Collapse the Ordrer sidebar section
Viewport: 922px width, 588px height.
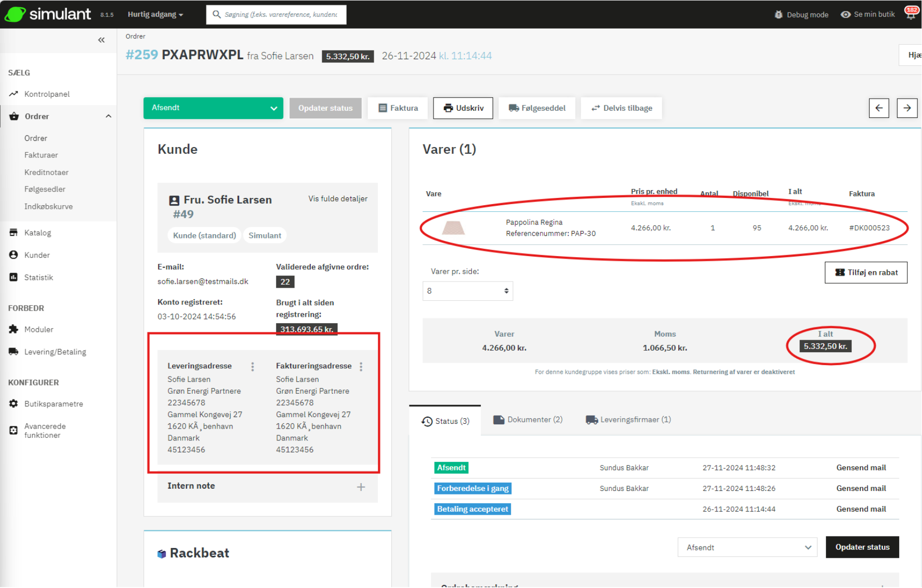point(108,116)
